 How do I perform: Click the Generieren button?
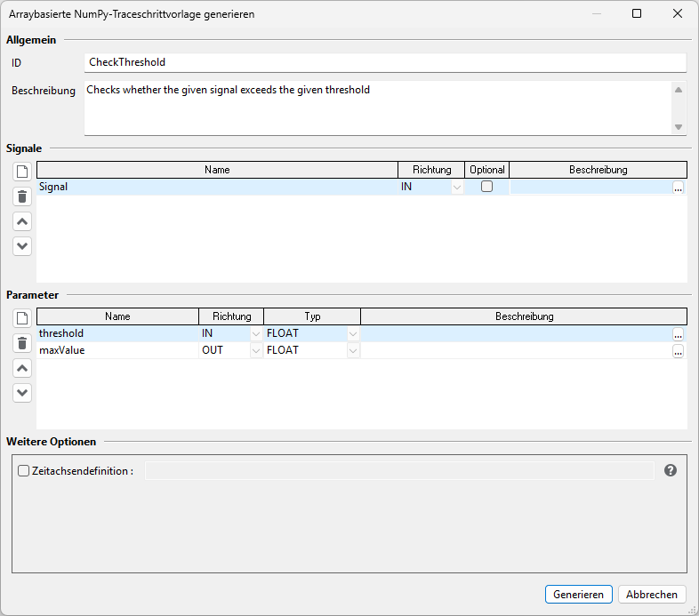(578, 594)
